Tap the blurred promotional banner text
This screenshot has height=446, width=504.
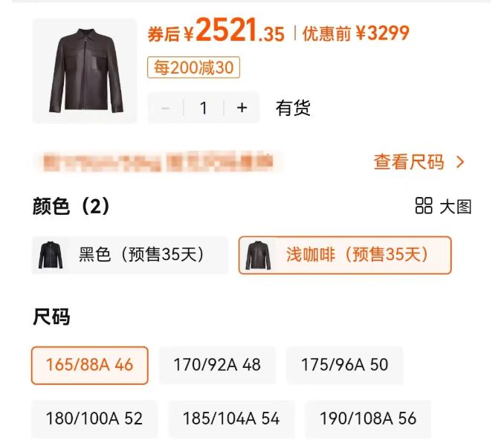coord(158,161)
